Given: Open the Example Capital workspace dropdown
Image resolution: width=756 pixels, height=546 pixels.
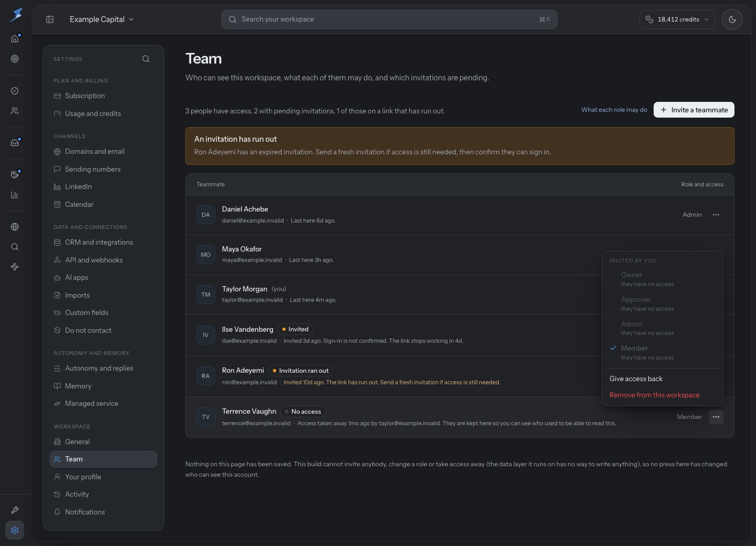Looking at the screenshot, I should [x=102, y=19].
